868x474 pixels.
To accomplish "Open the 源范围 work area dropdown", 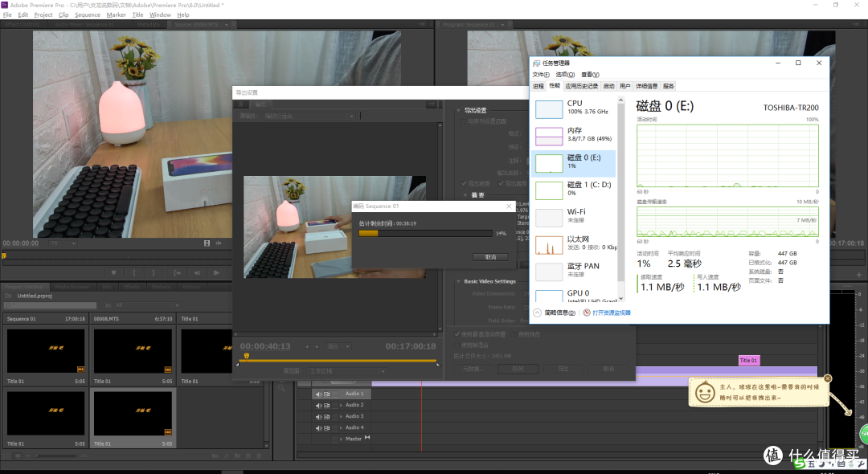I will click(x=346, y=371).
